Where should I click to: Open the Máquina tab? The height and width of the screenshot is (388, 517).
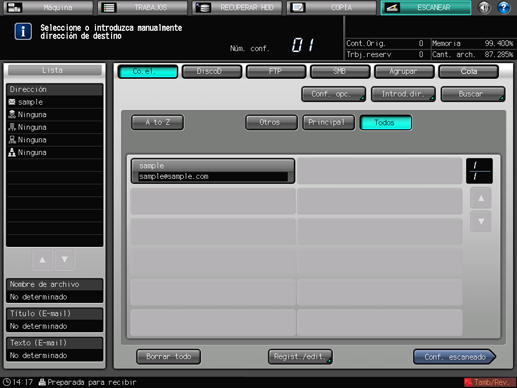(x=48, y=7)
